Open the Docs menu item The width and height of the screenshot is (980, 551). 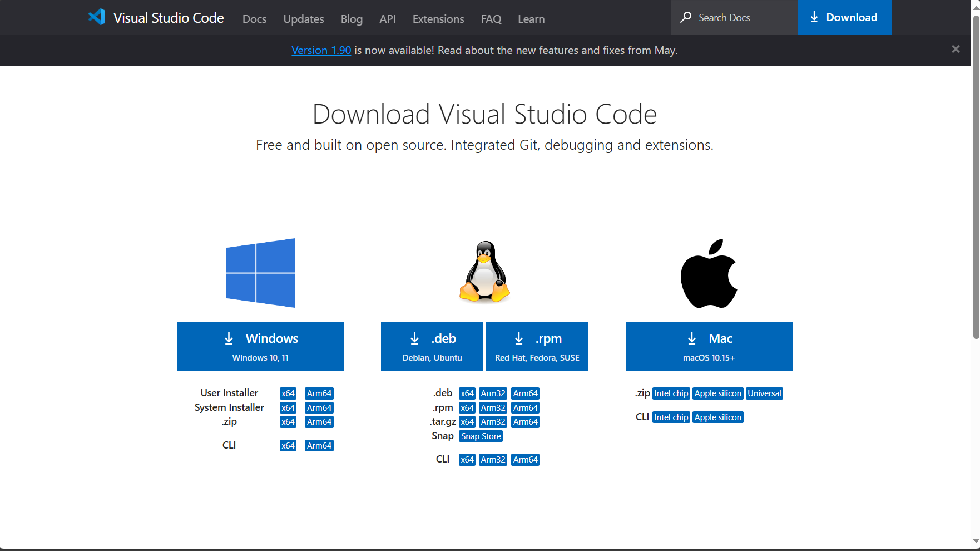tap(254, 18)
